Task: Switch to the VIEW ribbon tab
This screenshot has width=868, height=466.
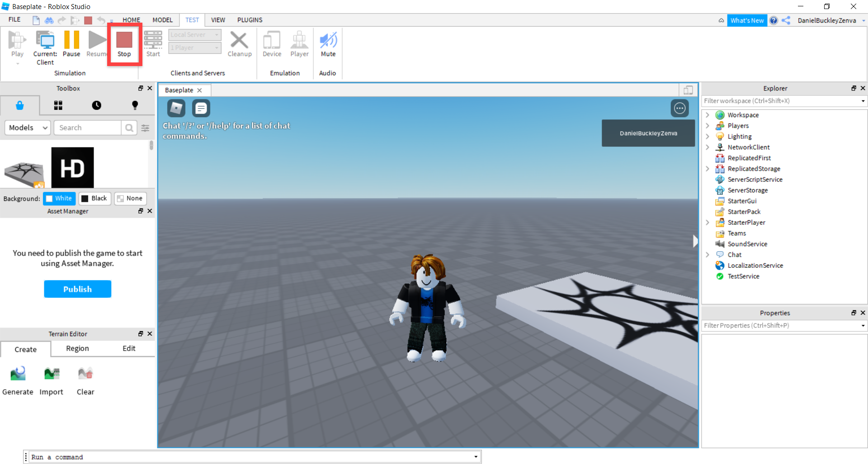Action: (x=218, y=20)
